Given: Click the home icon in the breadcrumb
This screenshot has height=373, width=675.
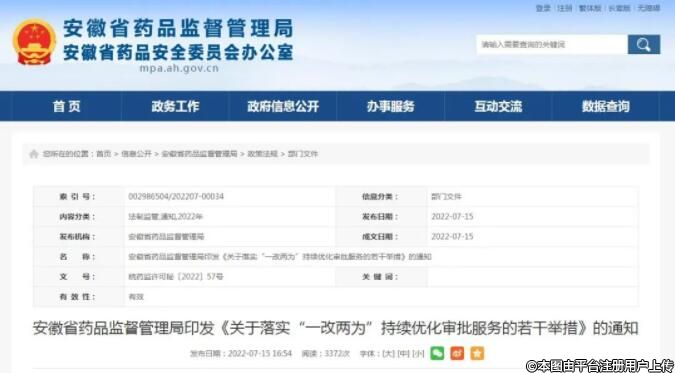Looking at the screenshot, I should [34, 154].
